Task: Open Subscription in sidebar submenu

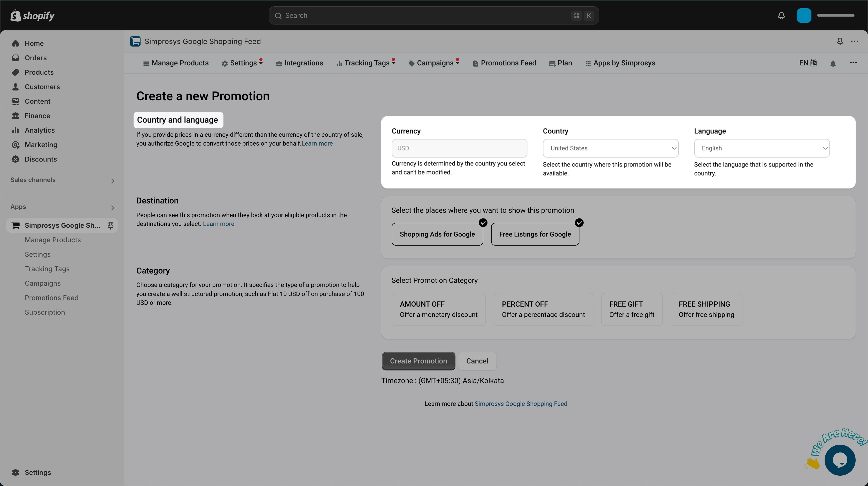Action: (45, 312)
